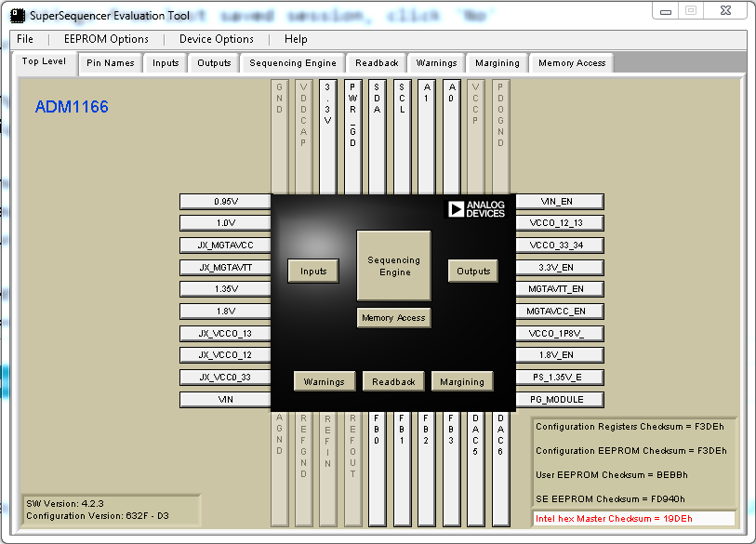Viewport: 756px width, 544px height.
Task: Switch to the Inputs tab
Action: coord(166,63)
